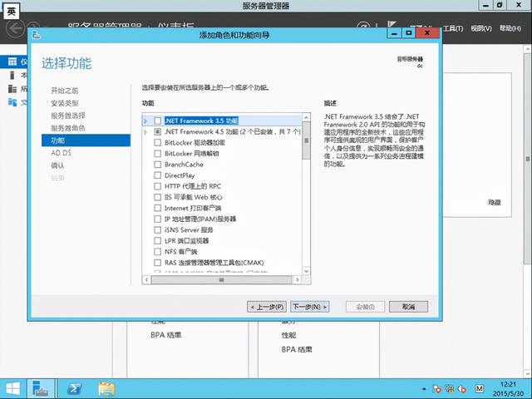Image resolution: width=532 pixels, height=399 pixels.
Task: Select the all servers sidebar icon
Action: coord(12,89)
